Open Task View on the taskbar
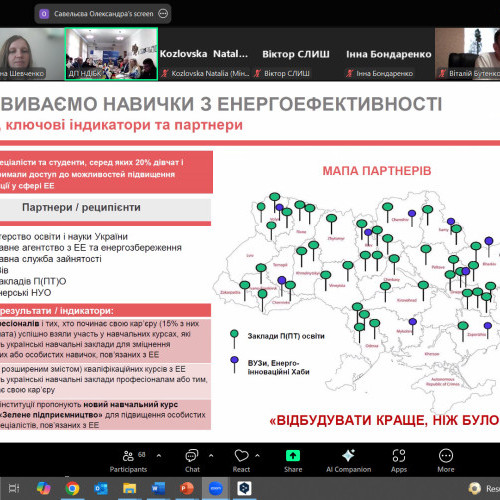The height and width of the screenshot is (500, 500). click(x=14, y=488)
